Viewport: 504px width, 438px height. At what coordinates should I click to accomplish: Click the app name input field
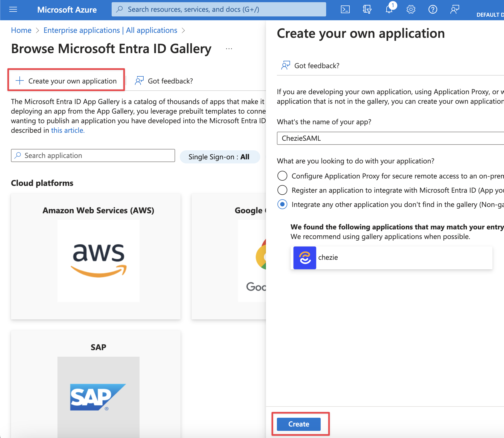(x=389, y=138)
